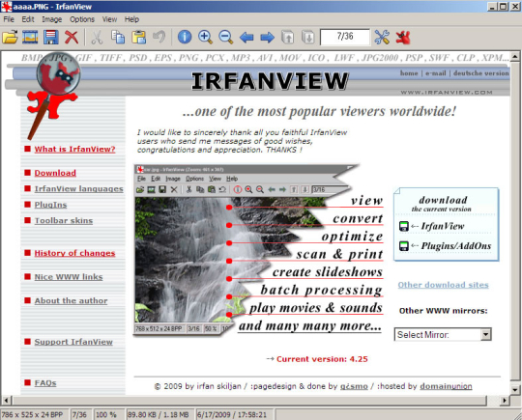Open Image Information blue icon
This screenshot has width=522, height=420.
click(185, 37)
